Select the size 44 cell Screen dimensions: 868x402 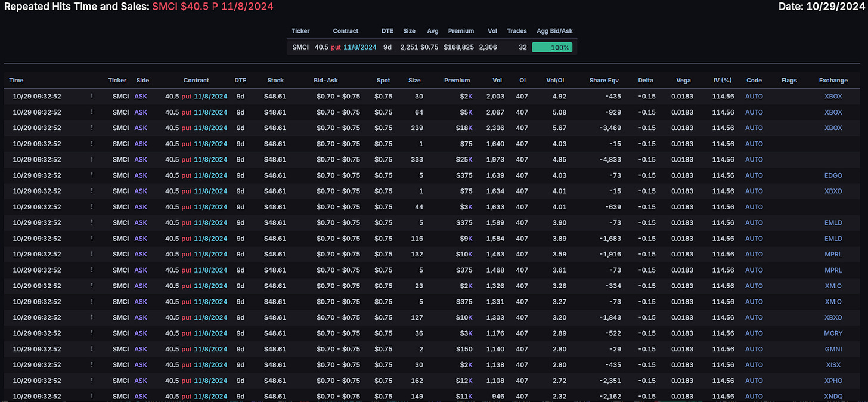click(418, 207)
